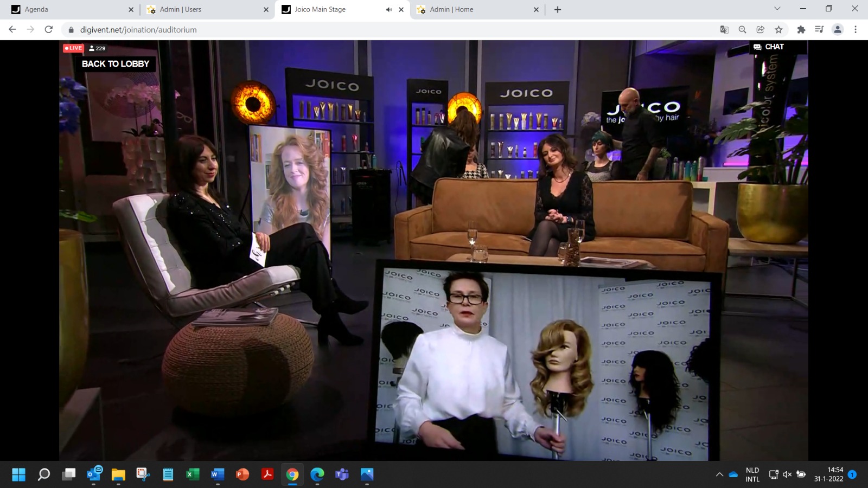
Task: Open Word from the taskbar
Action: [218, 474]
